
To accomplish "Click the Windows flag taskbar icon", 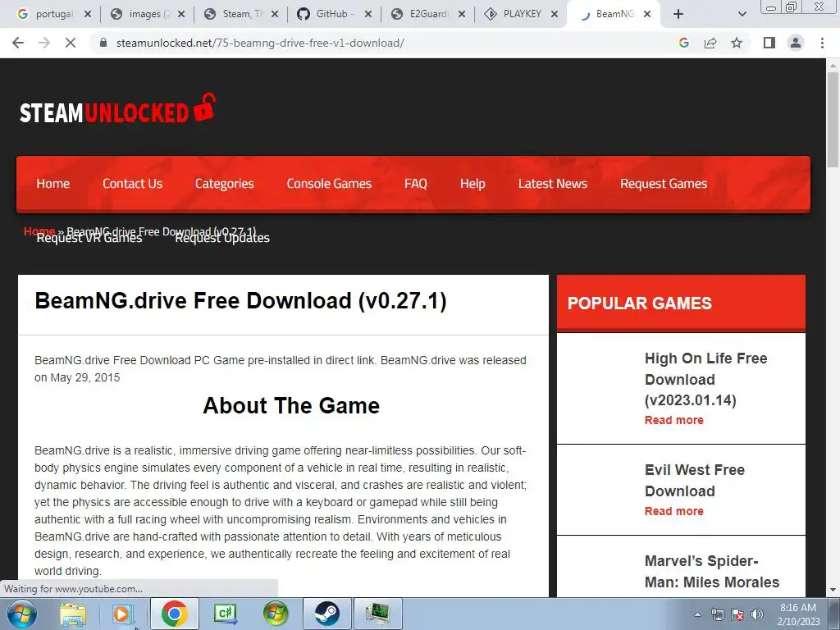I will pos(276,614).
